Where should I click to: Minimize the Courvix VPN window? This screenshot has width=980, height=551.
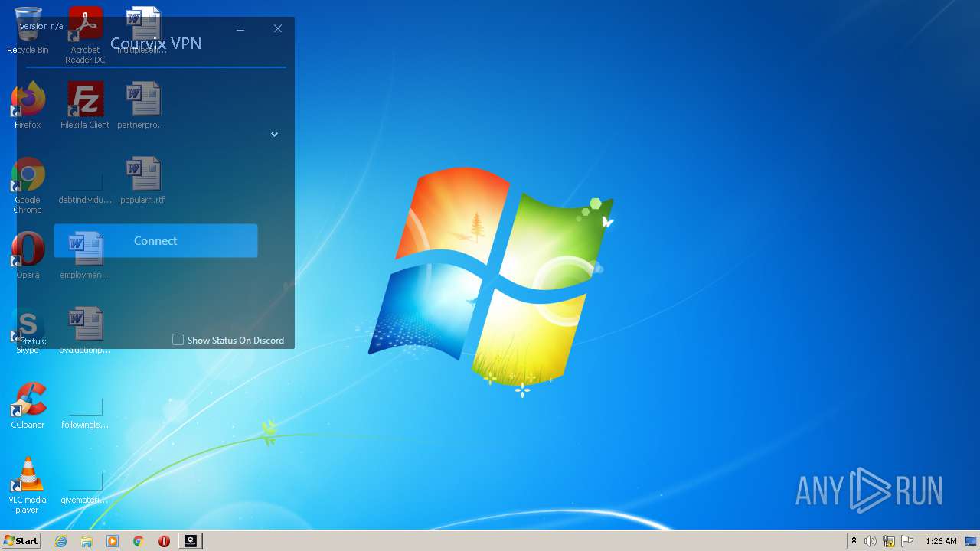(x=240, y=29)
